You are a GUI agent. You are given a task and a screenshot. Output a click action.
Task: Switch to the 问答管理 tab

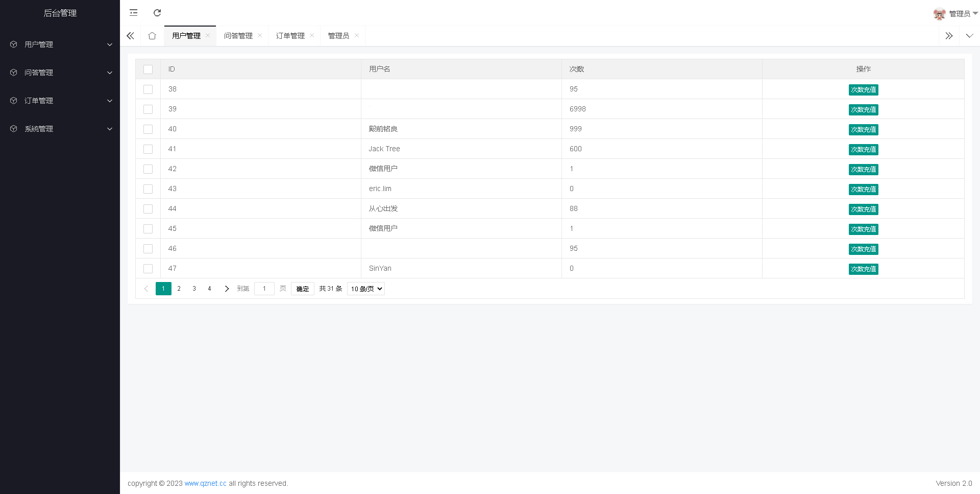(238, 36)
